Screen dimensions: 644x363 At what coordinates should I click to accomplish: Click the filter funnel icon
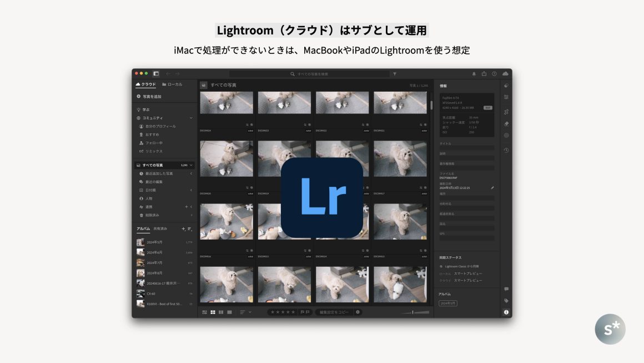[395, 73]
